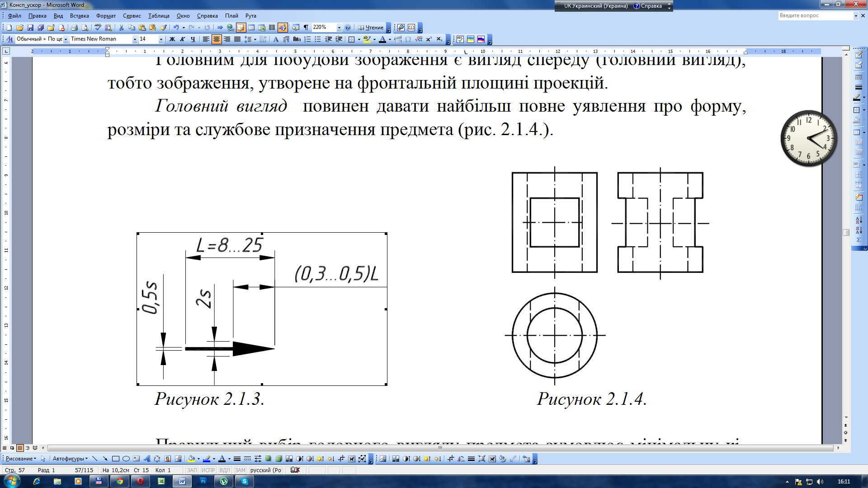Click the Format Painter brush icon
Viewport: 868px width, 488px height.
coord(164,28)
